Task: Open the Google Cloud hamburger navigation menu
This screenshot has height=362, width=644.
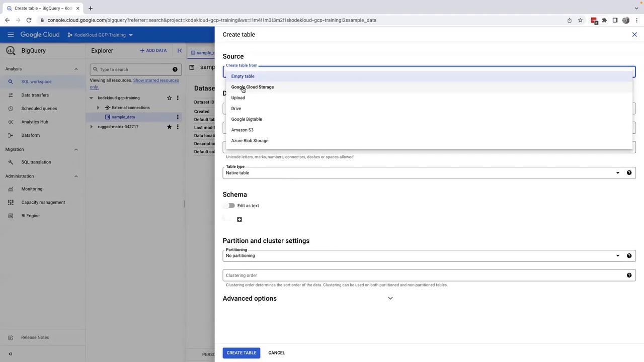Action: 11,35
